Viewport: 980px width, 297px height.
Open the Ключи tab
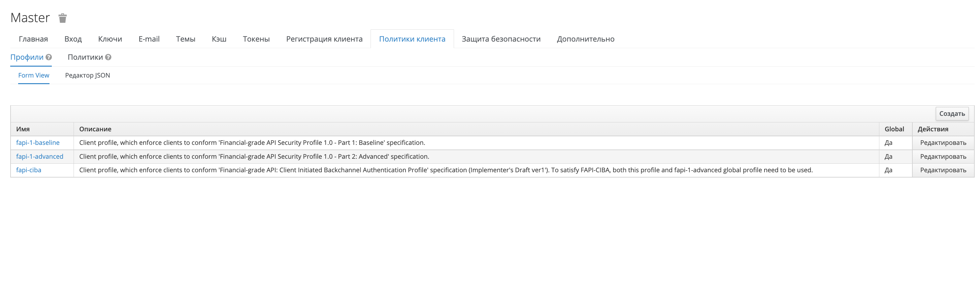pos(110,39)
